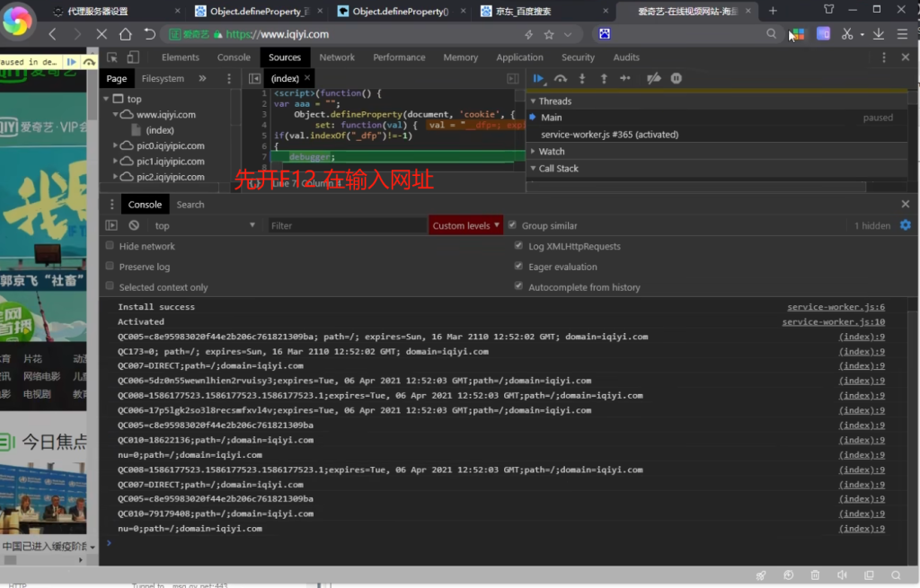Screen dimensions: 920x588
Task: Open console settings gear
Action: [x=906, y=225]
